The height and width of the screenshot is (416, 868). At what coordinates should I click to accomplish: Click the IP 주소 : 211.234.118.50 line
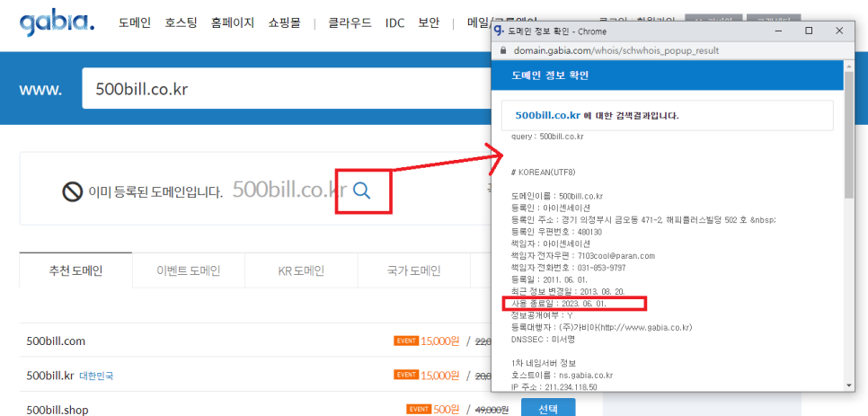pyautogui.click(x=554, y=386)
